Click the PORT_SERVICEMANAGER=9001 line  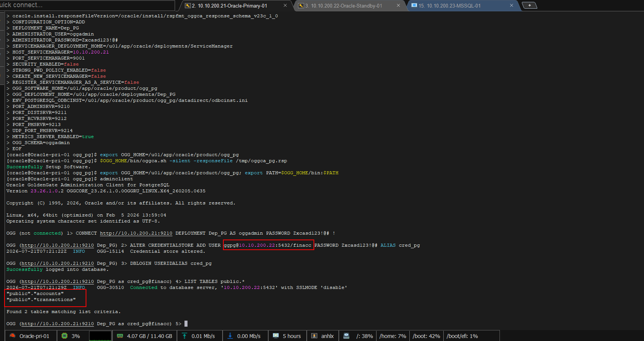[48, 58]
